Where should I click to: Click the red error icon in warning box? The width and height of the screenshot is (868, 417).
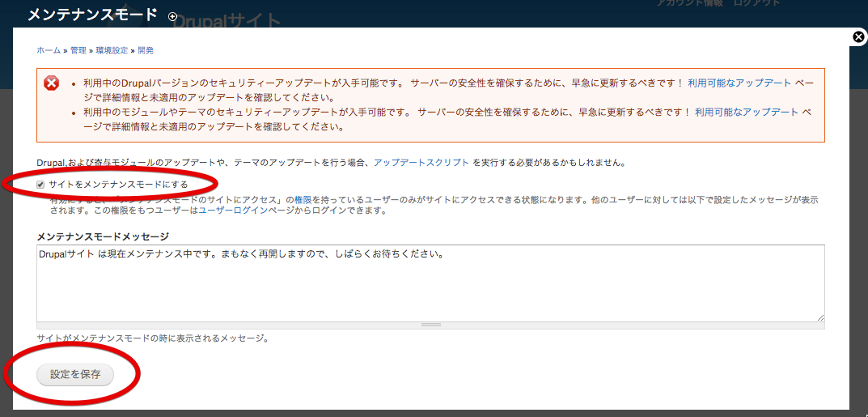coord(52,83)
